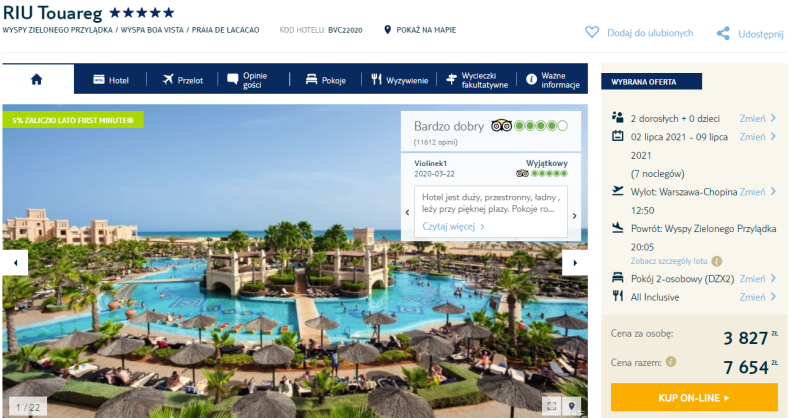Click the share icon next to Udostępnij
This screenshot has width=790, height=418.
coord(723,34)
